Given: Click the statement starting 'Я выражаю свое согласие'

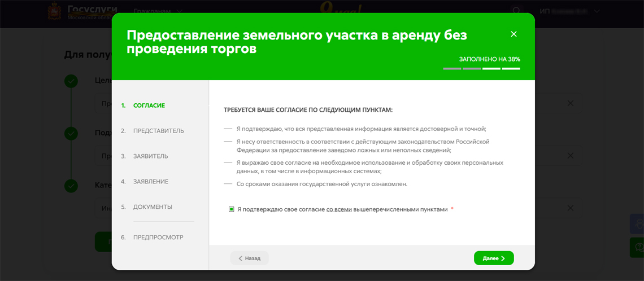Looking at the screenshot, I should 369,166.
